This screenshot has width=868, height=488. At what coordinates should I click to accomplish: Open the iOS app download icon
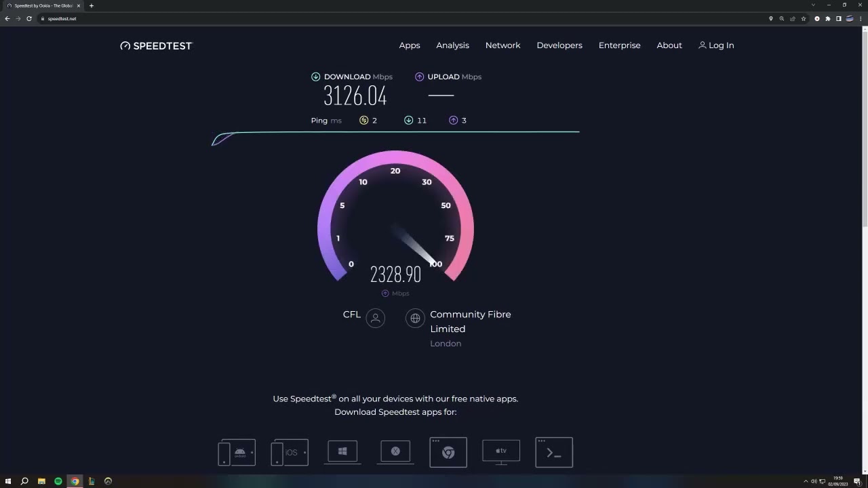pos(290,452)
